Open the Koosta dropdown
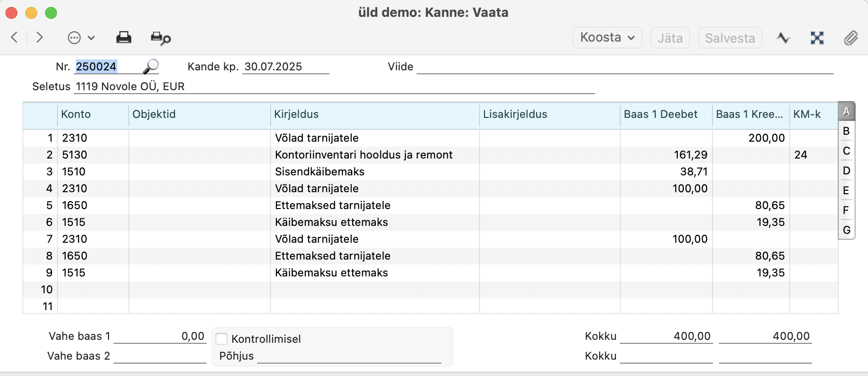Screen dimensions: 868x376 coord(607,38)
